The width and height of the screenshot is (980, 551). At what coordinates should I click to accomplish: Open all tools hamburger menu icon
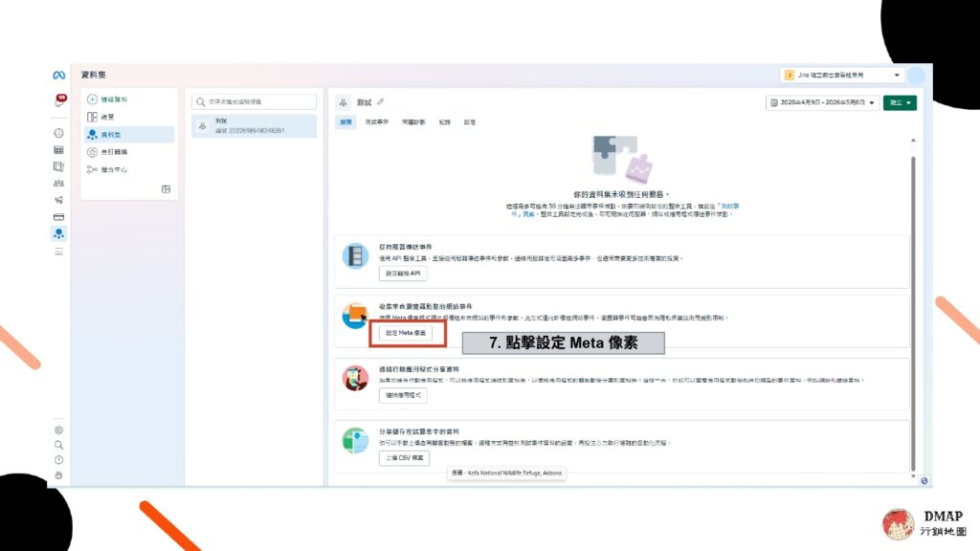[x=58, y=252]
